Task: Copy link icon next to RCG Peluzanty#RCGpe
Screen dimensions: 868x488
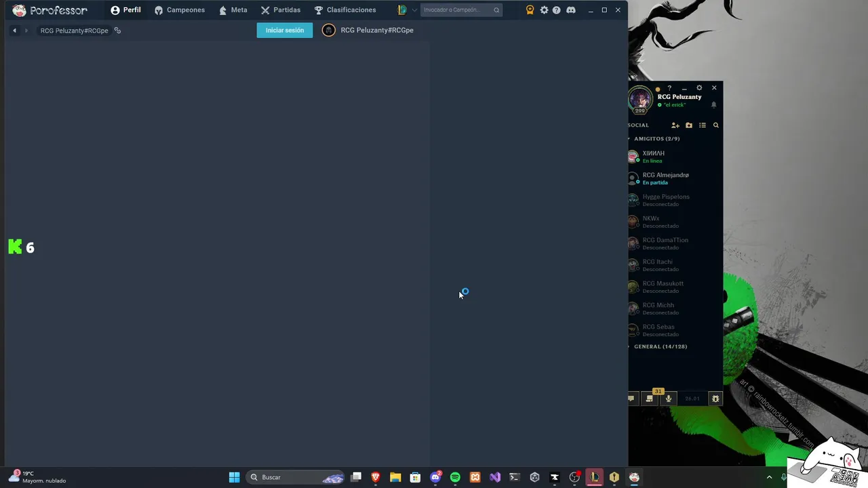Action: point(117,30)
